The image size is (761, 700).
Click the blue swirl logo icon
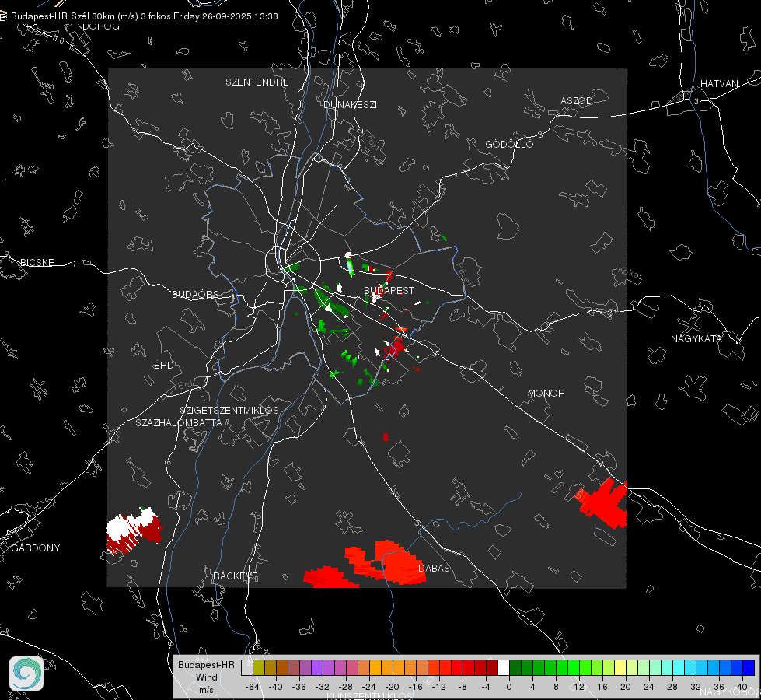(x=26, y=674)
